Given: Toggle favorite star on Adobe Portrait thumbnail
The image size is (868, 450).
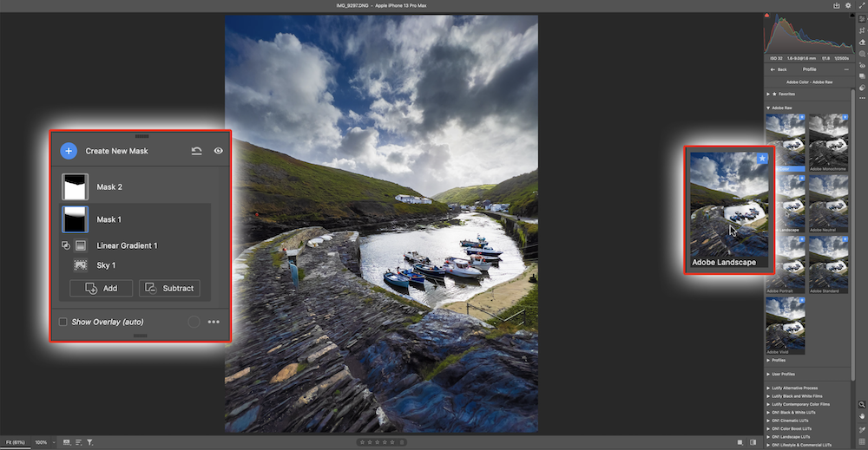Looking at the screenshot, I should coord(802,239).
